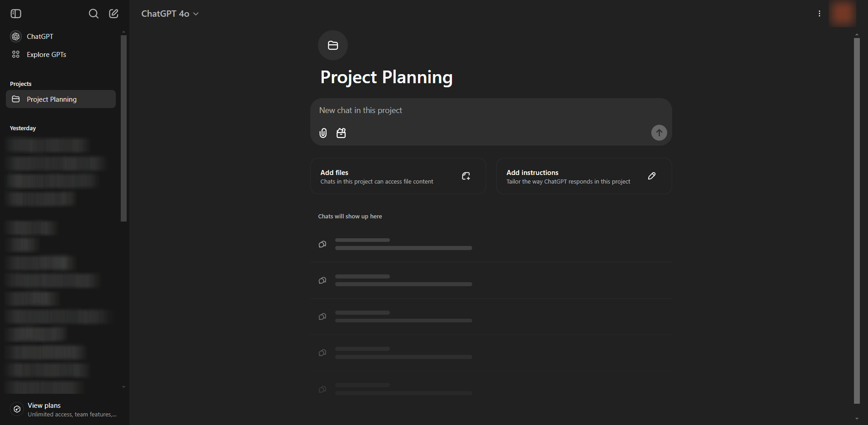Click the Yesterday section label
Image resolution: width=868 pixels, height=425 pixels.
tap(23, 128)
